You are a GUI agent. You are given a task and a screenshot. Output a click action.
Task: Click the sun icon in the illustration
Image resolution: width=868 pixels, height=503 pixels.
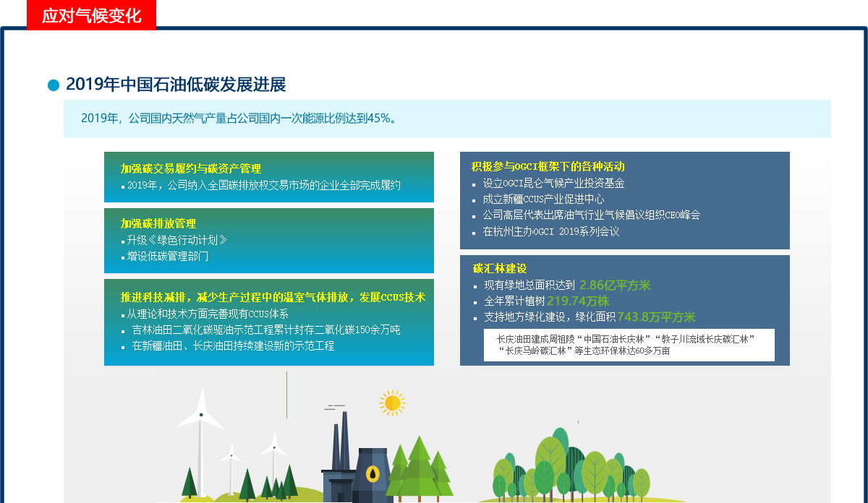[x=392, y=403]
